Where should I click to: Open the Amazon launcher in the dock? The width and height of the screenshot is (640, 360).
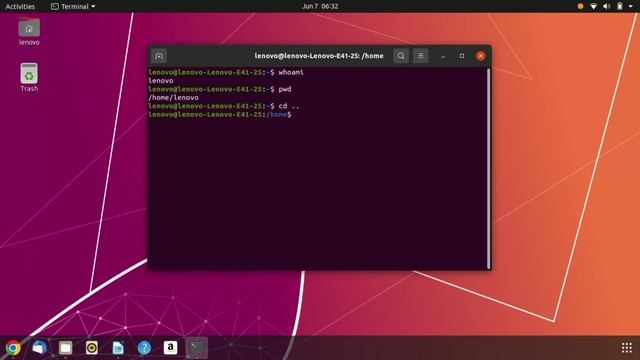(x=170, y=348)
